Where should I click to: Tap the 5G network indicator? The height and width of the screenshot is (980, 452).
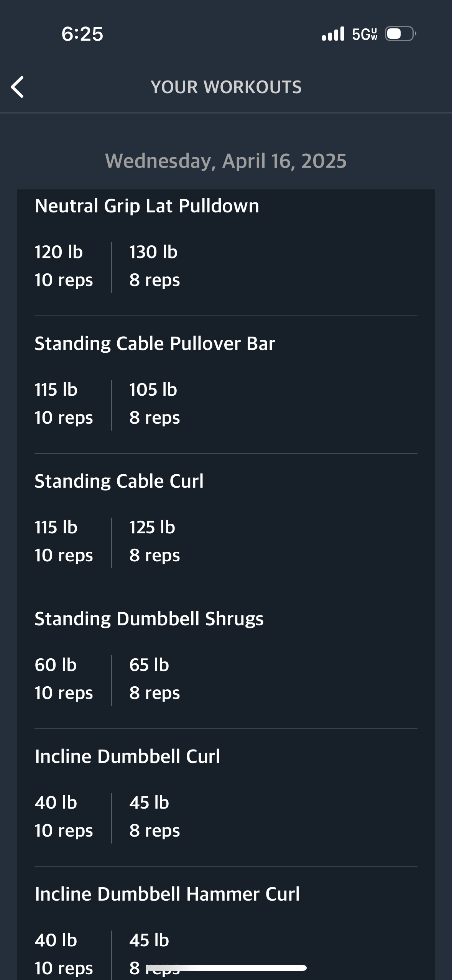(x=365, y=34)
